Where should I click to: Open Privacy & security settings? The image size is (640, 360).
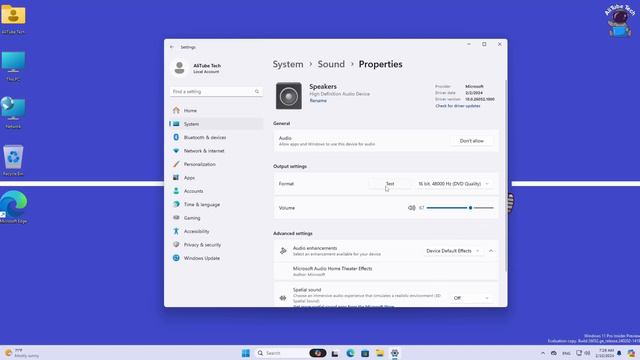(x=216, y=244)
